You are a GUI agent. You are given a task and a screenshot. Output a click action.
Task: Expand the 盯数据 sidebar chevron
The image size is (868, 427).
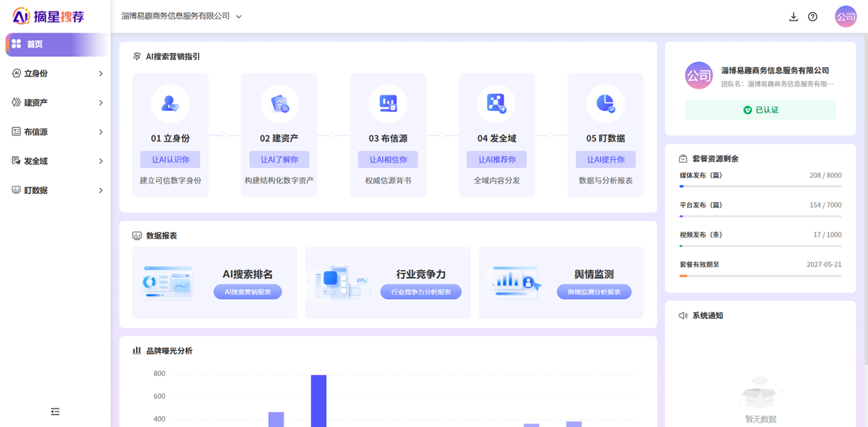(101, 190)
